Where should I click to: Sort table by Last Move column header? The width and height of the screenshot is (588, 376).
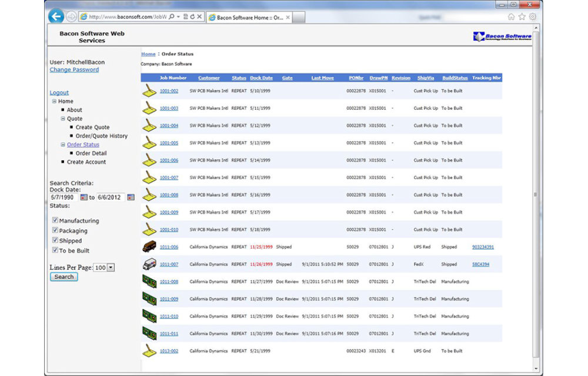[x=322, y=78]
